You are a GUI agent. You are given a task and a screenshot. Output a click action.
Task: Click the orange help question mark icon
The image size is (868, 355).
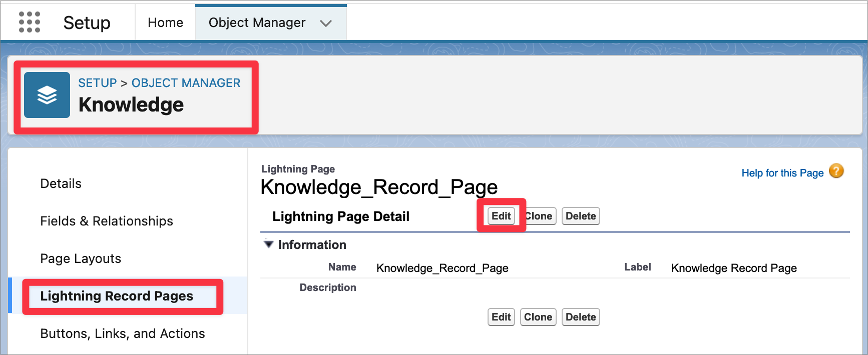(836, 171)
